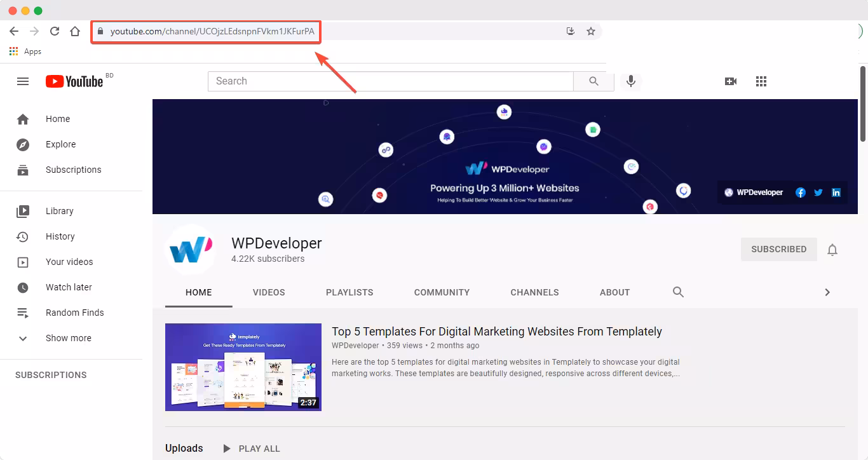Search the channel with magnifier icon

[678, 292]
